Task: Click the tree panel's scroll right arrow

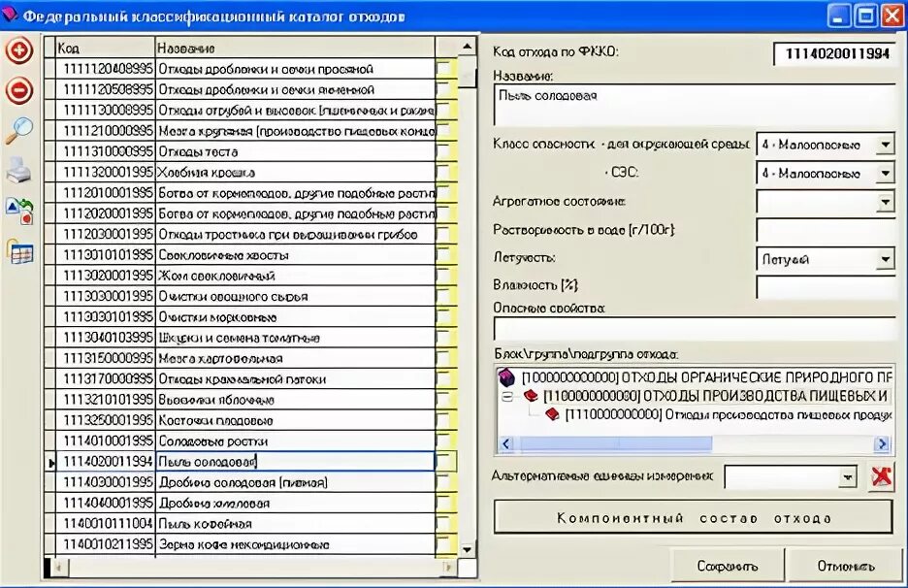Action: tap(882, 443)
